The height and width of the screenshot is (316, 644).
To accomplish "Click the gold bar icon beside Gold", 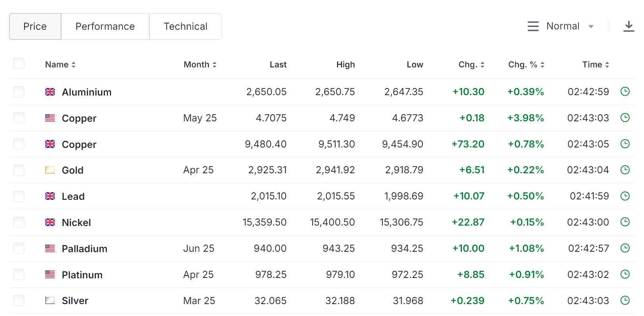I will (50, 170).
